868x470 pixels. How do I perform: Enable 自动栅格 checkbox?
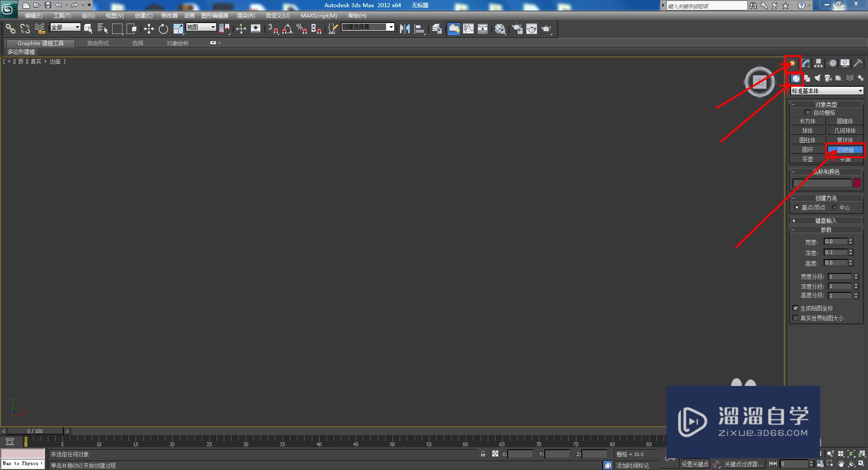[807, 113]
